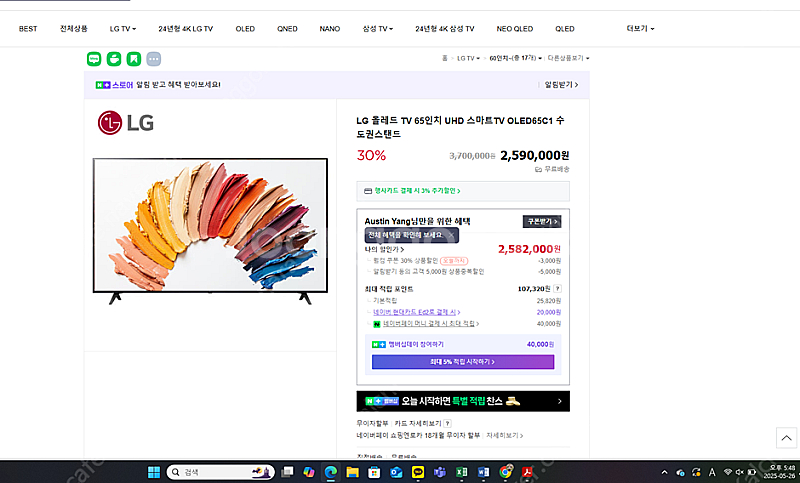This screenshot has width=800, height=483.
Task: Click the green bookmark icon
Action: (134, 59)
